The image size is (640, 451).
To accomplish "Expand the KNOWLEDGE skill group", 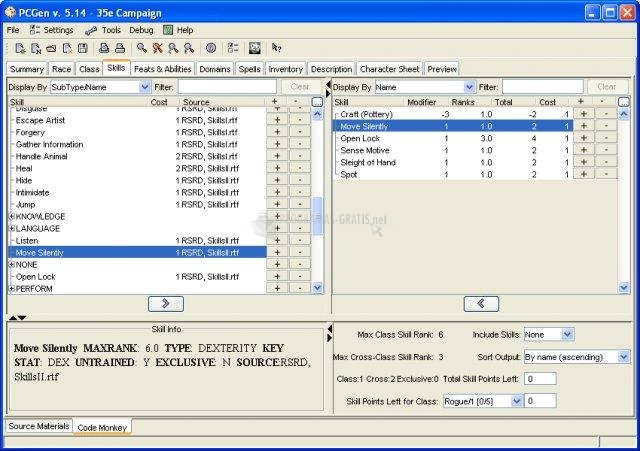I will point(12,216).
